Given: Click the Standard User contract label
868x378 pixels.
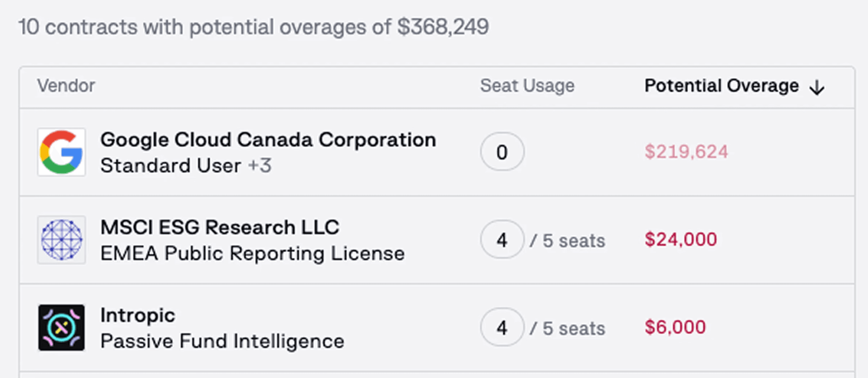Looking at the screenshot, I should pos(171,166).
